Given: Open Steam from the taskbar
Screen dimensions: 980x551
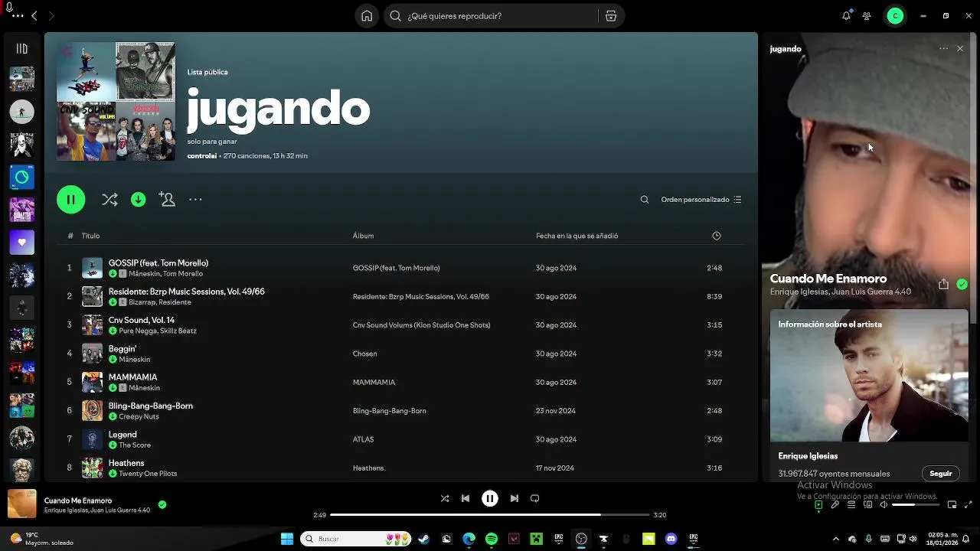Looking at the screenshot, I should tap(423, 539).
